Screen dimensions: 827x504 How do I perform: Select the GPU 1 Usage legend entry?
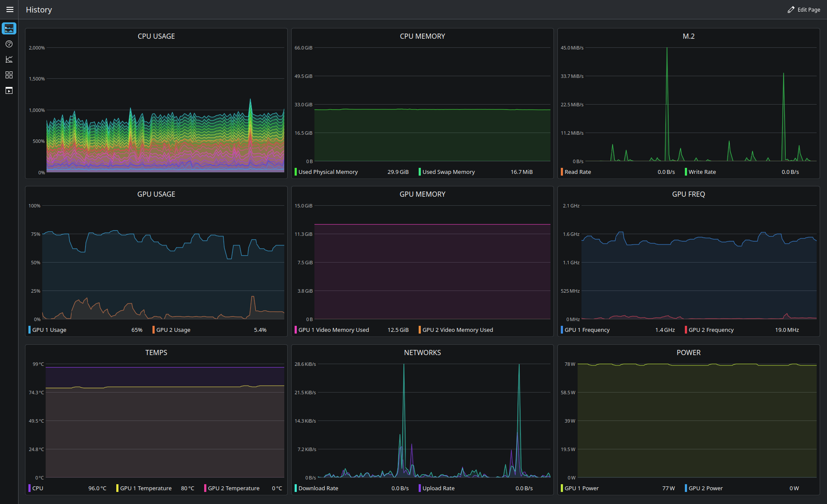coord(85,330)
